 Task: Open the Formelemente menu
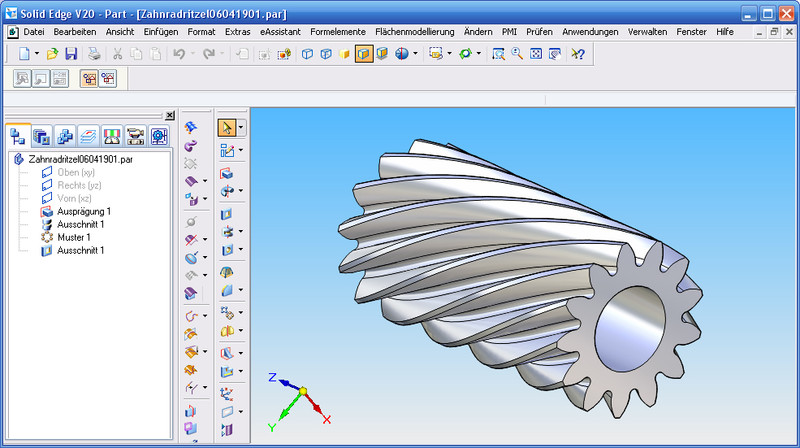338,32
